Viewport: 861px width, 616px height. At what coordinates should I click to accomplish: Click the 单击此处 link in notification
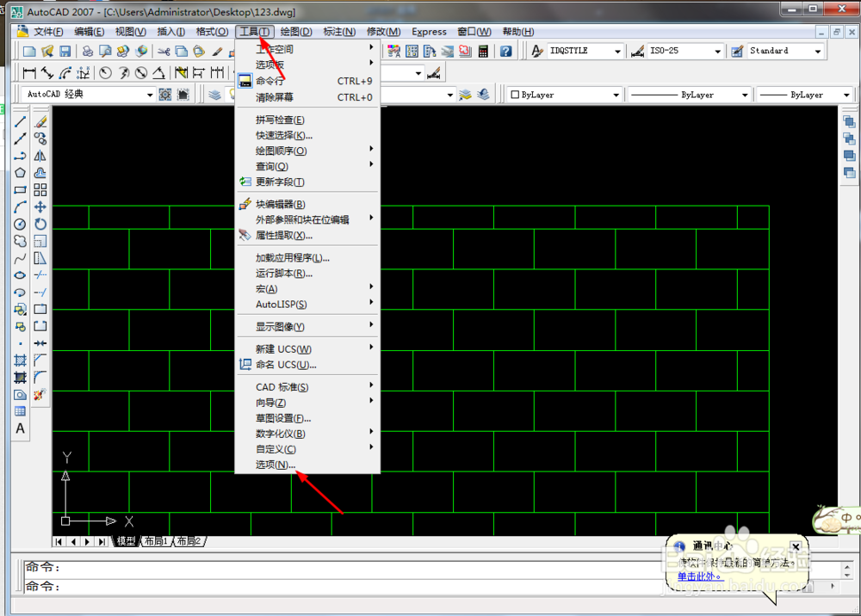point(699,576)
